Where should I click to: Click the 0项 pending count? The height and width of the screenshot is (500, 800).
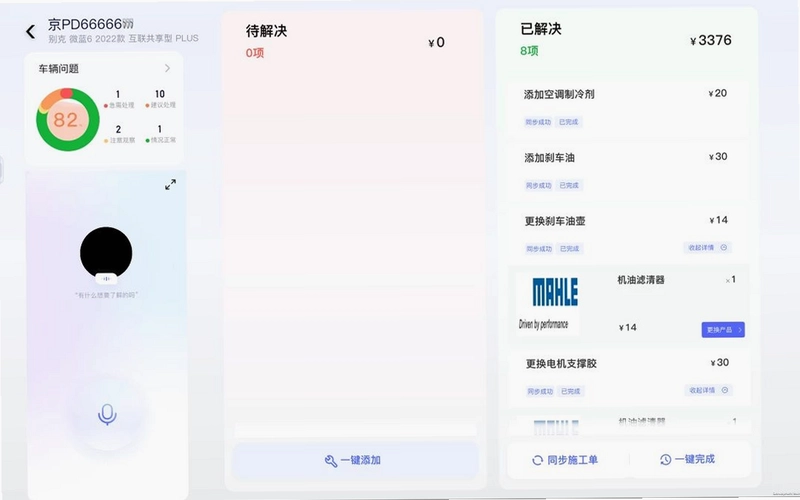point(255,53)
